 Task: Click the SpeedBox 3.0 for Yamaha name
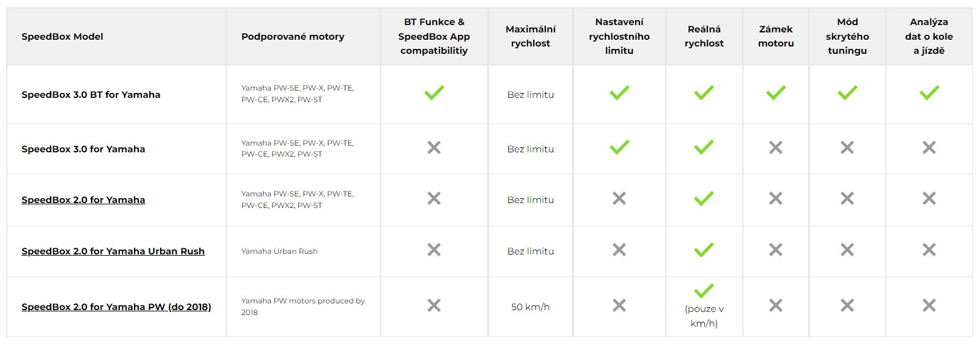(83, 149)
